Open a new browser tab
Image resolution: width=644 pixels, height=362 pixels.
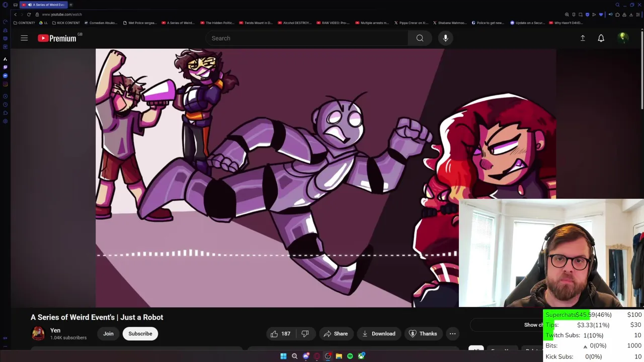71,5
